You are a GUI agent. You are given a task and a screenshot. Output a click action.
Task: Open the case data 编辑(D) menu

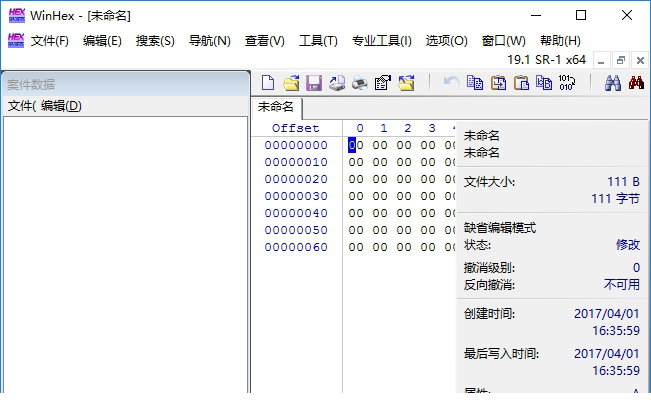point(61,106)
